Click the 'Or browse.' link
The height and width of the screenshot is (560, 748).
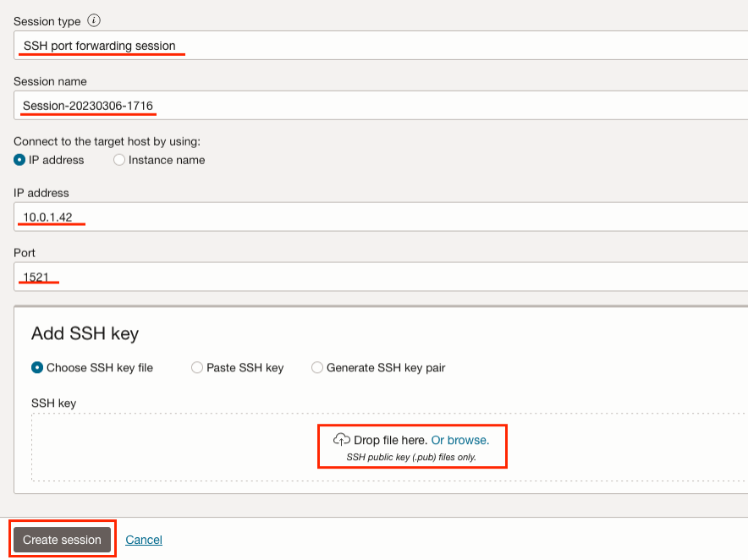tap(460, 440)
